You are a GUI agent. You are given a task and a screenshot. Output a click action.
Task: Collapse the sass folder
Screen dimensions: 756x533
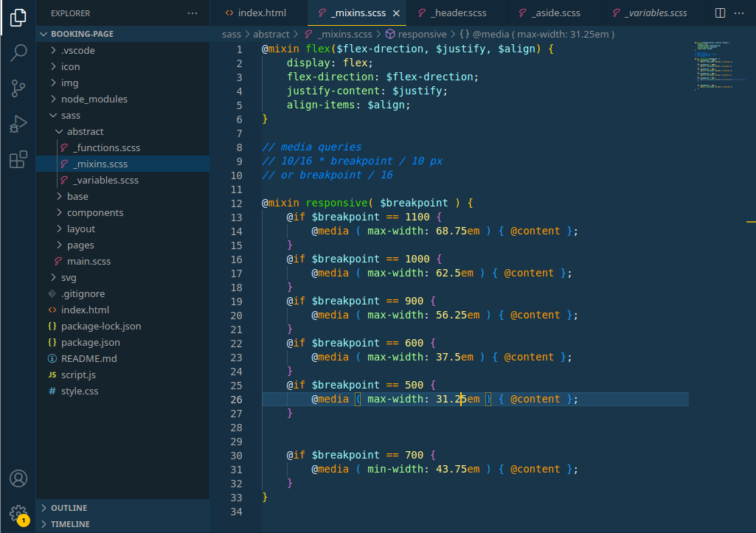(x=123, y=115)
